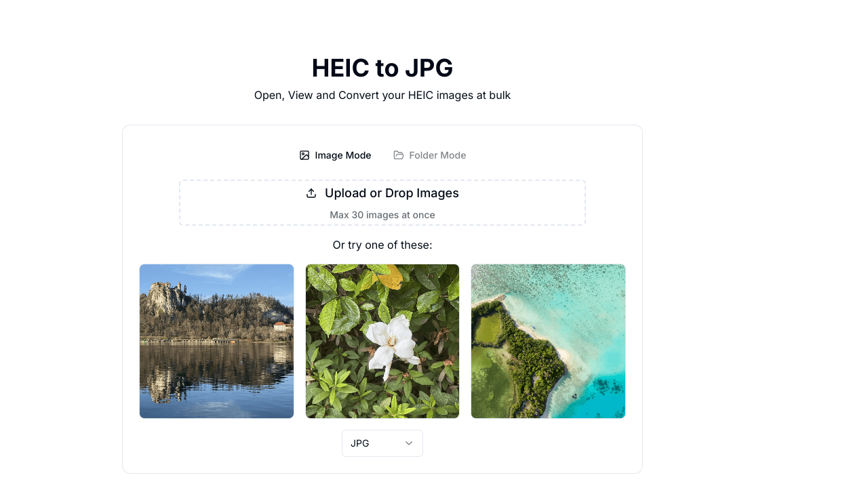Click the folder icon beside Folder Mode
Screen dimensions: 868x488
coord(398,155)
